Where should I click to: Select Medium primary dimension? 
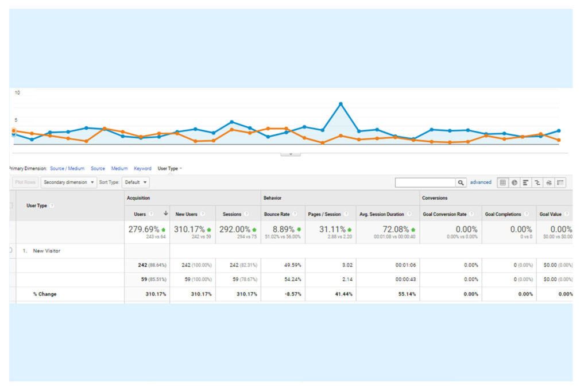[119, 169]
